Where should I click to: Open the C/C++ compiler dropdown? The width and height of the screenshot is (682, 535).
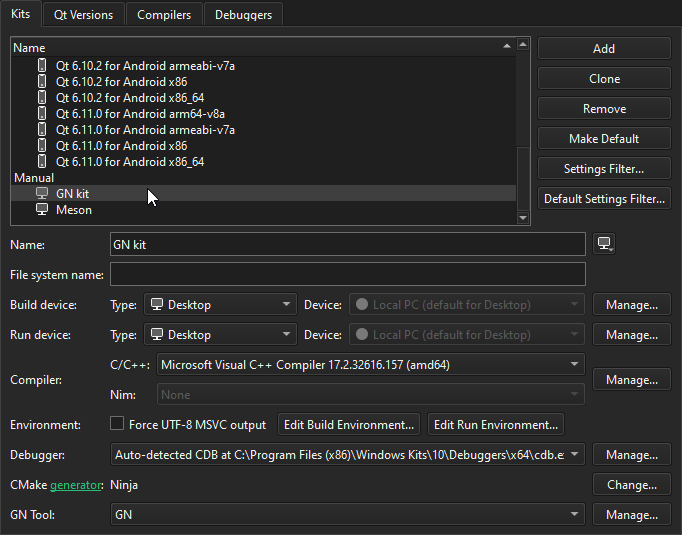371,364
